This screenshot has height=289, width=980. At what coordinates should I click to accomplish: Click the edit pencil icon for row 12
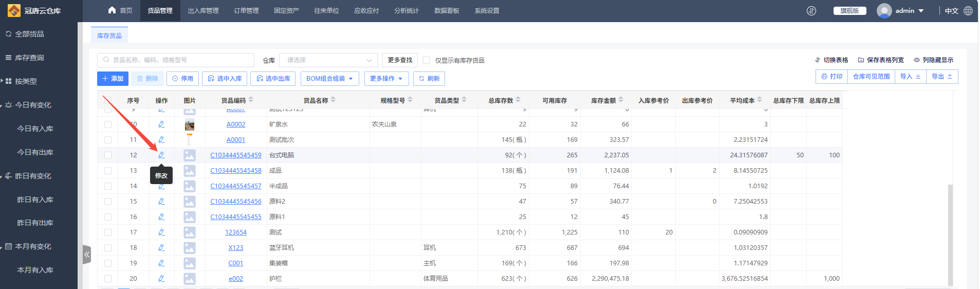pyautogui.click(x=161, y=155)
